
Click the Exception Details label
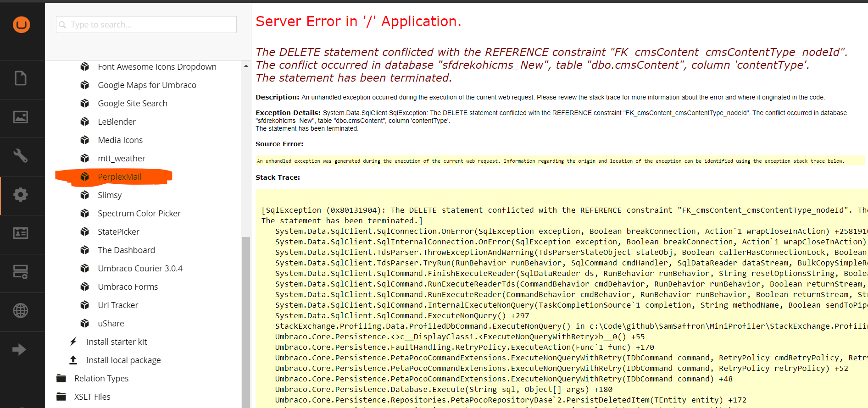point(288,113)
